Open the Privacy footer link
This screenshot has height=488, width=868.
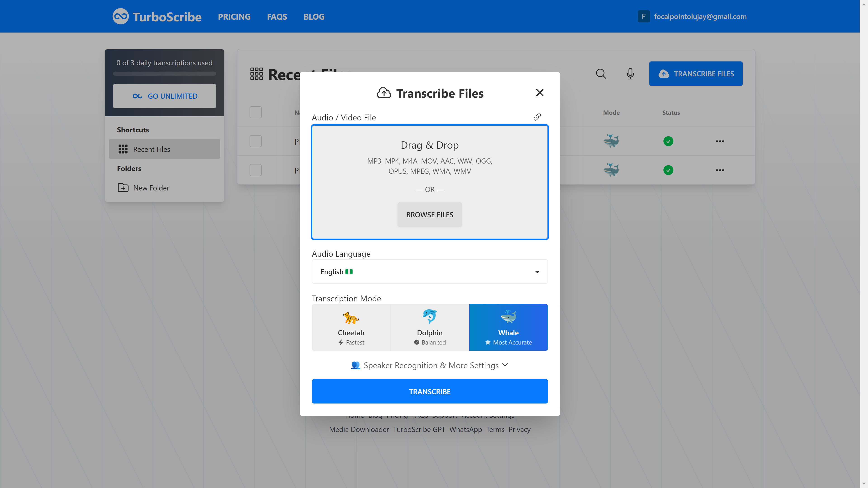(x=519, y=429)
